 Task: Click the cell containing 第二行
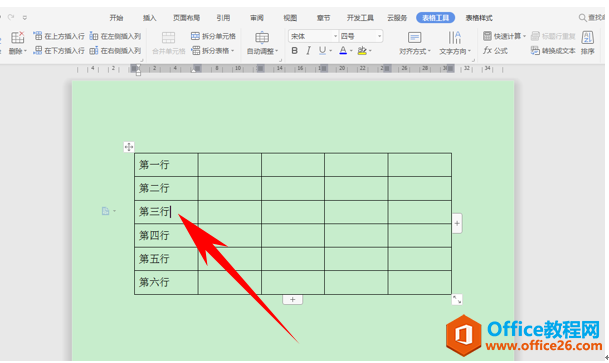166,188
